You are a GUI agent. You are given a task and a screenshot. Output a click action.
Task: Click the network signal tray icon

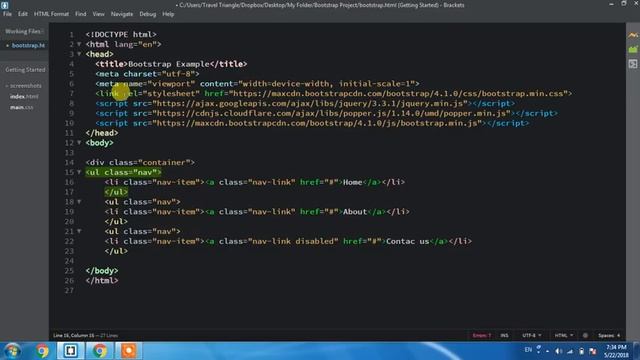coord(570,351)
